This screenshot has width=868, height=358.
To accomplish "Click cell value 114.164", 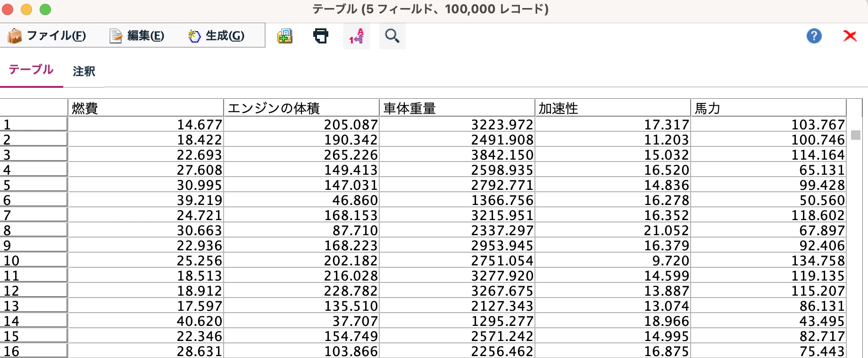I will 818,155.
